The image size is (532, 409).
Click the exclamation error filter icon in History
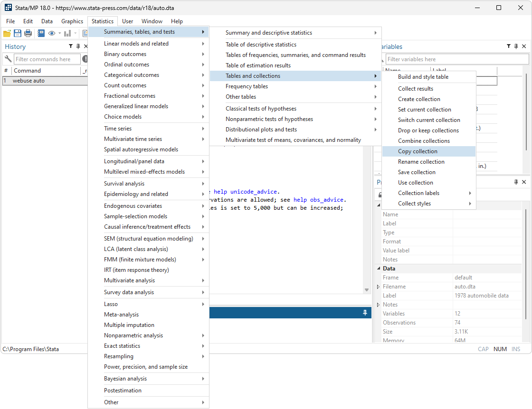pyautogui.click(x=85, y=59)
